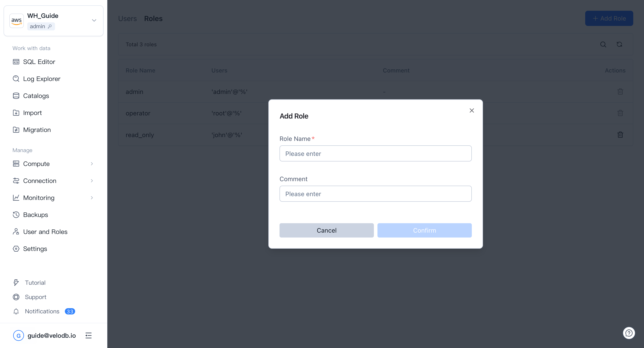The height and width of the screenshot is (348, 644).
Task: Click the Notifications bell icon
Action: click(x=16, y=311)
